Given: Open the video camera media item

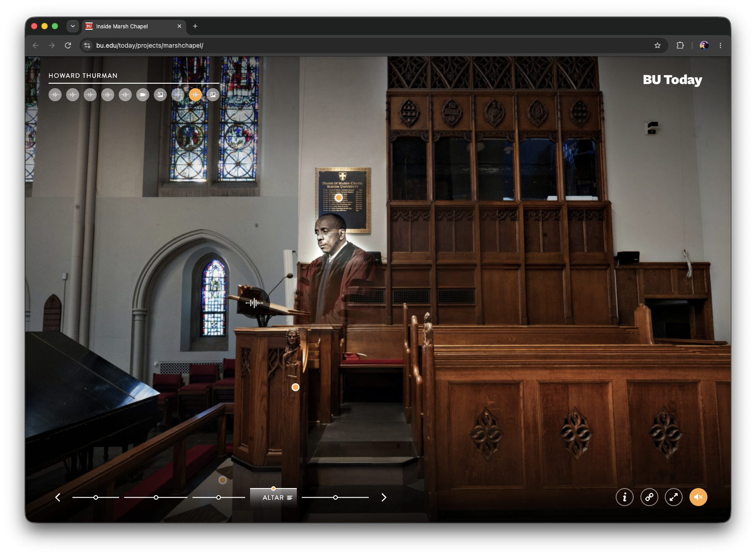Looking at the screenshot, I should tap(143, 95).
